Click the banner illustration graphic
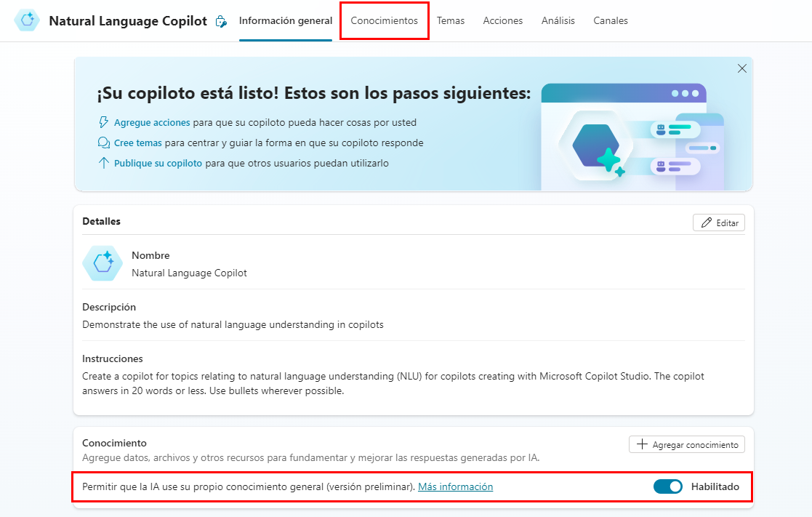The width and height of the screenshot is (812, 517). tap(631, 137)
